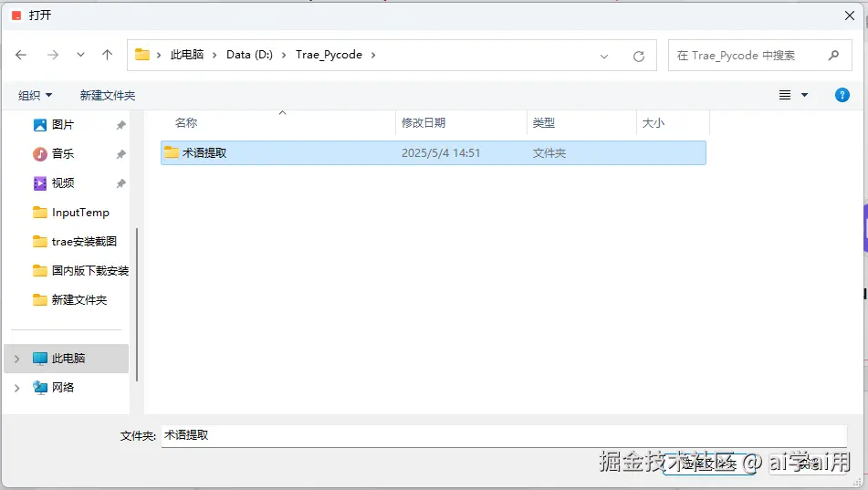The image size is (868, 490).
Task: Click the 术语提取 folder icon in list
Action: 172,152
